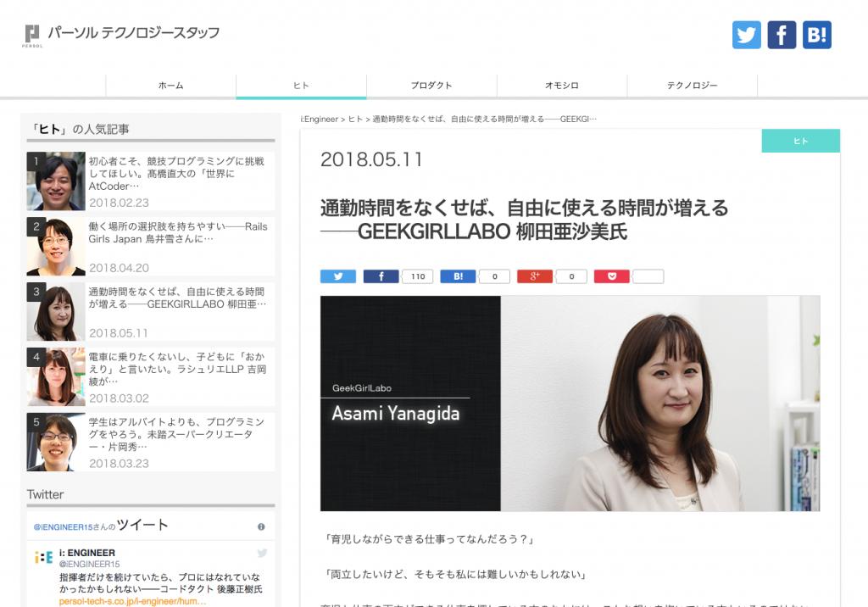Share article with small Facebook share button
This screenshot has width=868, height=607.
381,276
